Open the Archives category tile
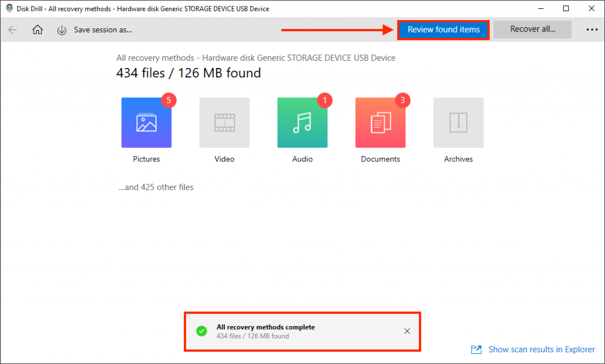 click(x=458, y=122)
